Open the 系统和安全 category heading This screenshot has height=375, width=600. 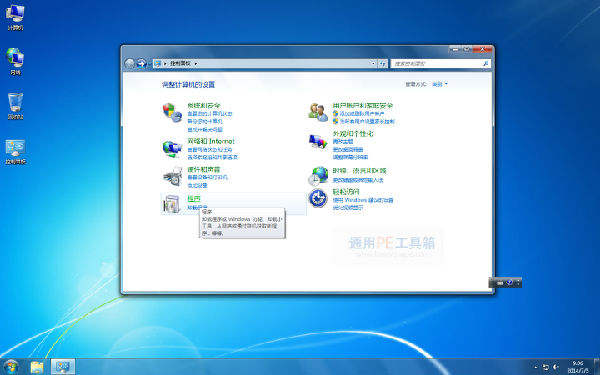point(204,105)
